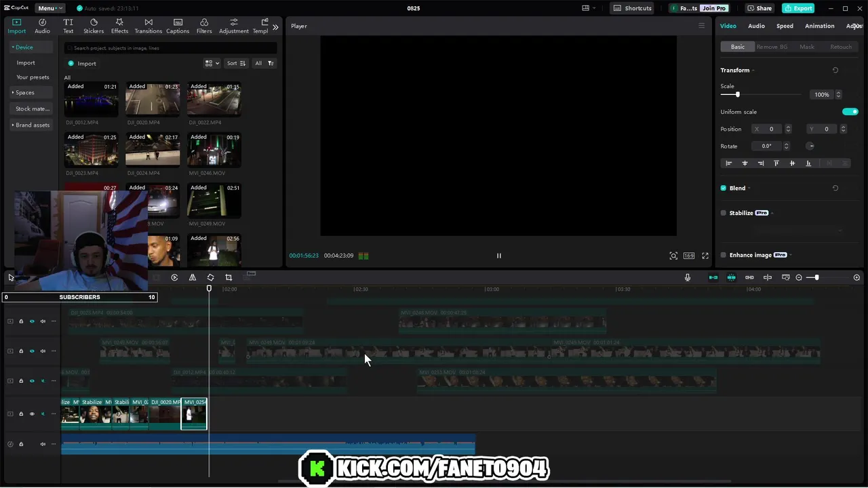
Task: Toggle linkage icon in timeline toolbar
Action: (x=749, y=277)
